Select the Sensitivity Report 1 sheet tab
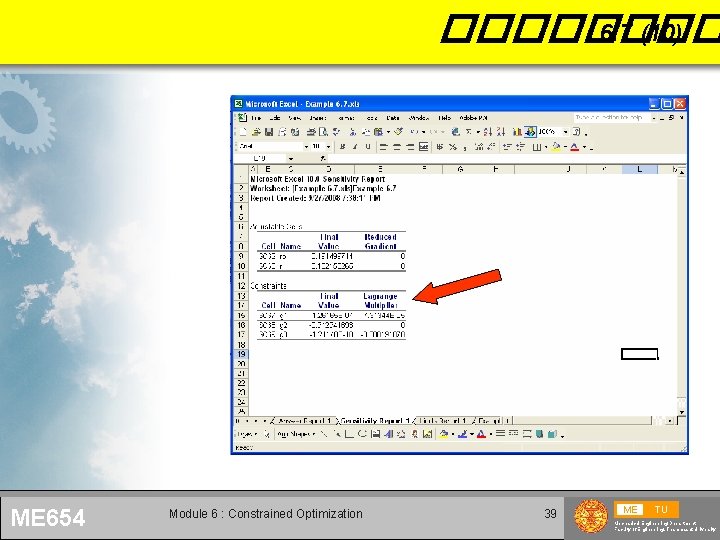 click(375, 421)
